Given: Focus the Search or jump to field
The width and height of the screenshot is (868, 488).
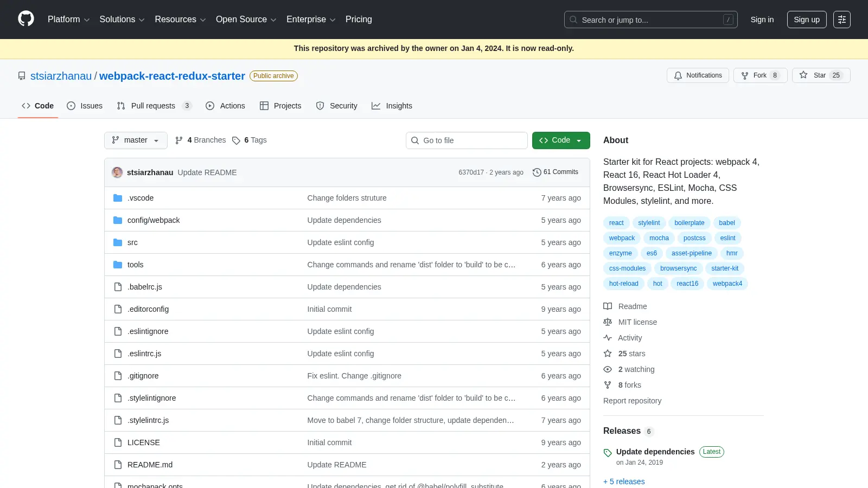Looking at the screenshot, I should [x=651, y=20].
